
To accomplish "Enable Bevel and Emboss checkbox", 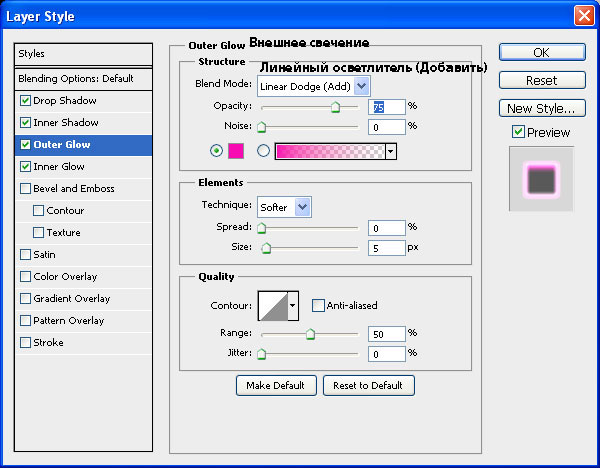I will click(25, 189).
